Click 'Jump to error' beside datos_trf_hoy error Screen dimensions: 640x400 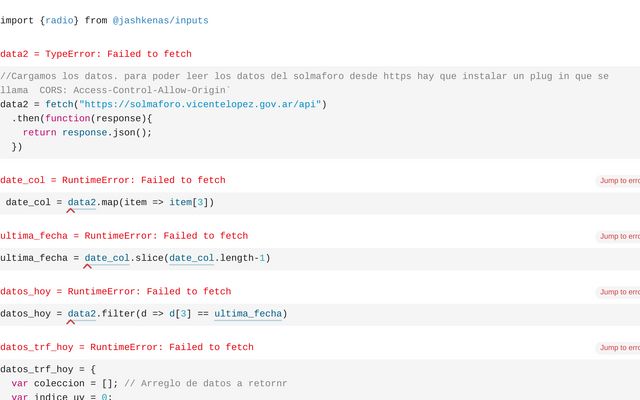click(618, 348)
